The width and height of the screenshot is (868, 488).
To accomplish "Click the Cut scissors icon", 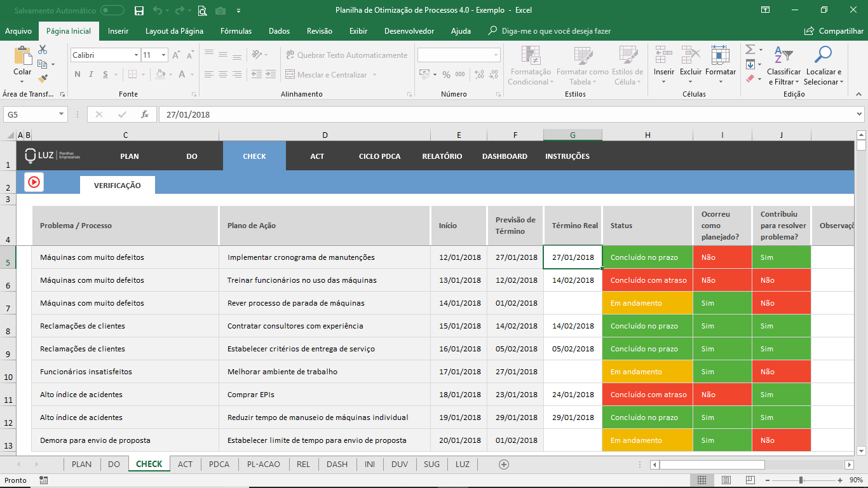I will pyautogui.click(x=43, y=50).
